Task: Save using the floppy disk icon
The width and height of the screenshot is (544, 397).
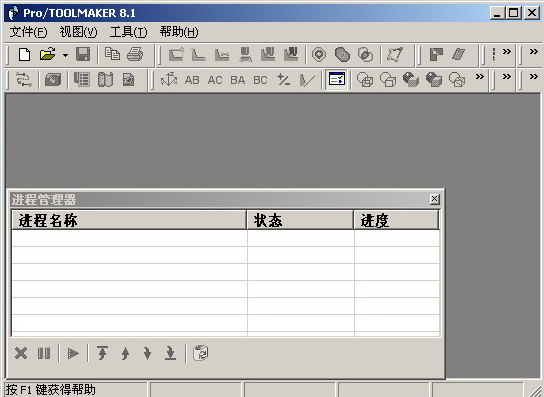Action: [83, 54]
